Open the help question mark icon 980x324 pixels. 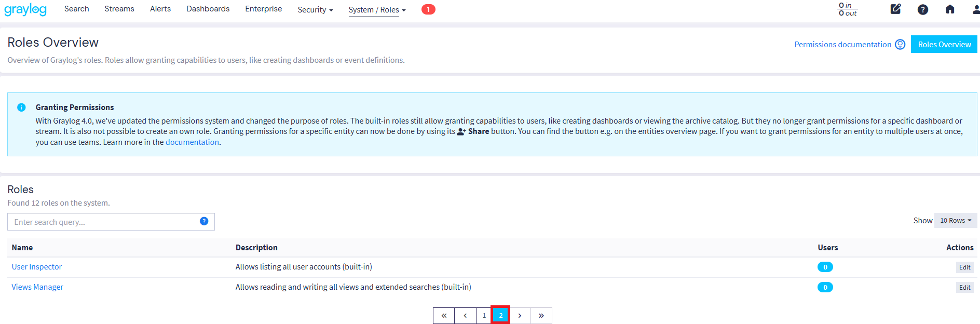click(x=922, y=9)
